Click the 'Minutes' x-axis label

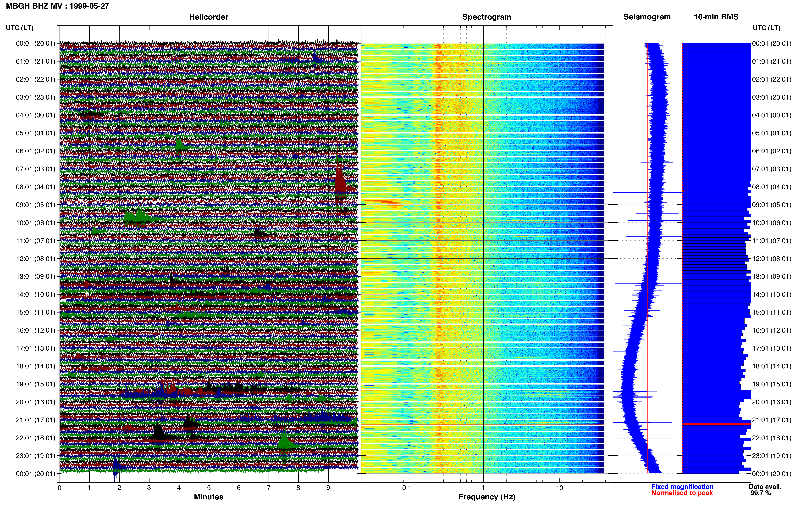(209, 497)
